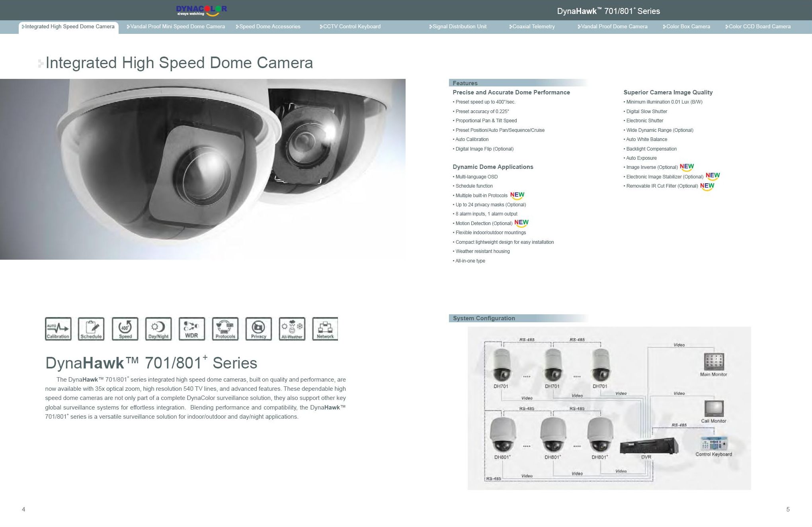Click the Proportional Pan & Tilt Speed line

click(x=485, y=121)
